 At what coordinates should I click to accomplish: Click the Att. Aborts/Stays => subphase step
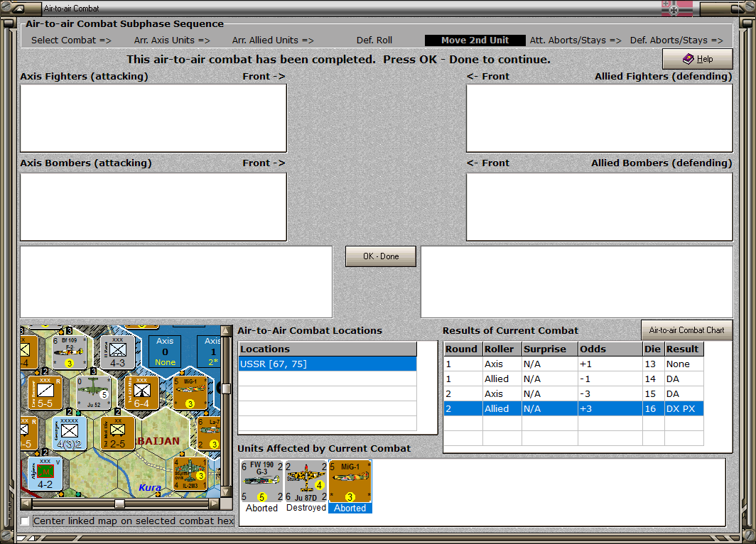pos(576,40)
